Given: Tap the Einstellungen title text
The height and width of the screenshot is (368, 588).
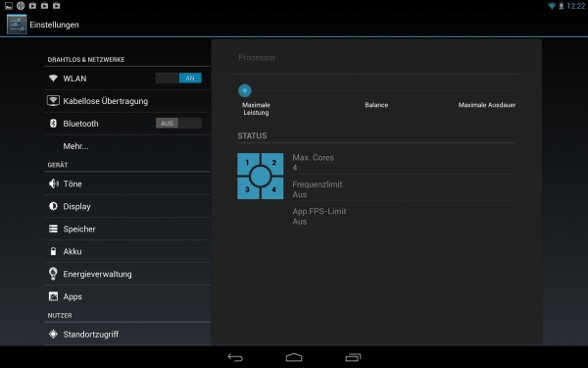Looking at the screenshot, I should point(54,25).
